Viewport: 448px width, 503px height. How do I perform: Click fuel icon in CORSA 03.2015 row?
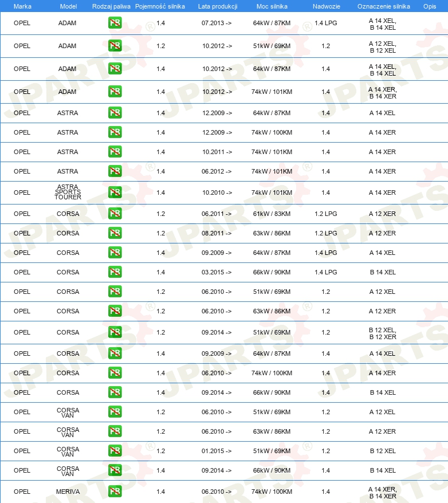(115, 272)
